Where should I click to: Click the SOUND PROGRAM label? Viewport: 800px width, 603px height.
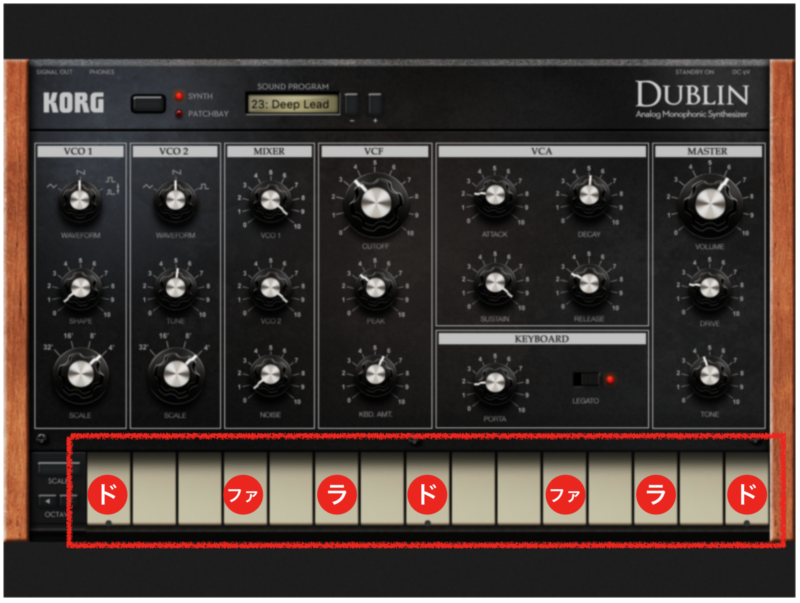293,87
